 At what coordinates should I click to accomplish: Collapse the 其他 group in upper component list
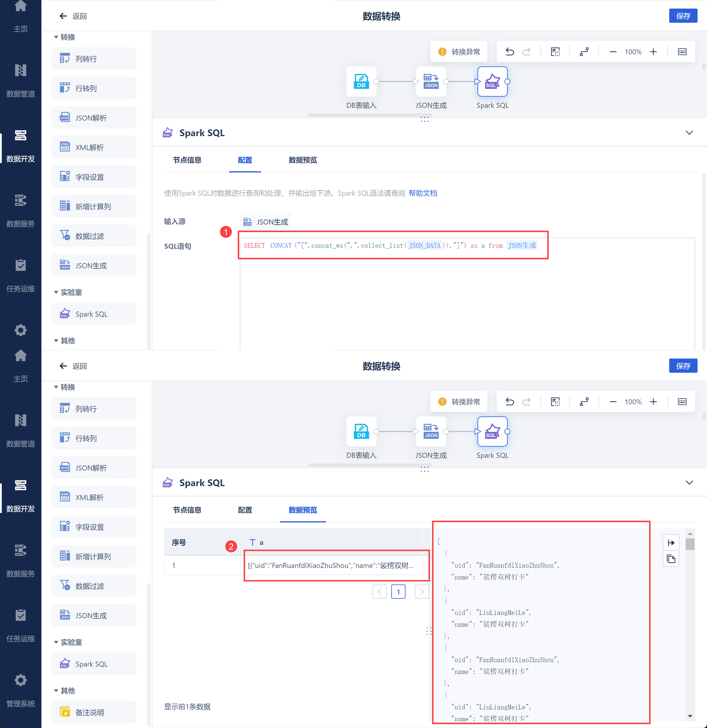pyautogui.click(x=56, y=341)
